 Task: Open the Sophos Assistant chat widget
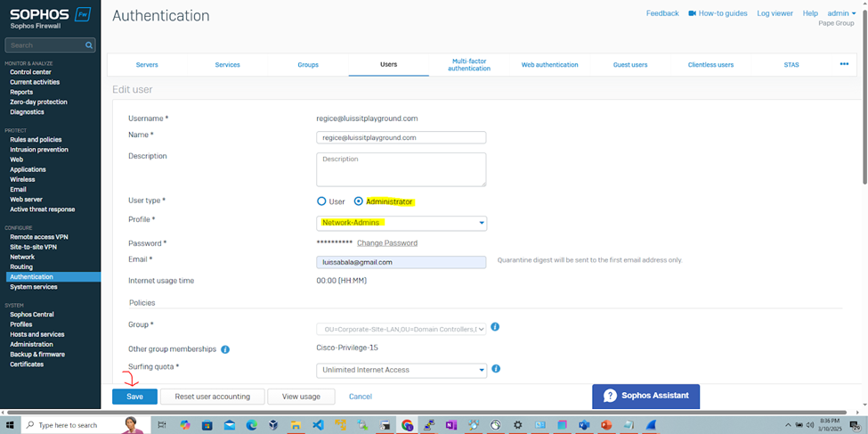click(x=646, y=397)
